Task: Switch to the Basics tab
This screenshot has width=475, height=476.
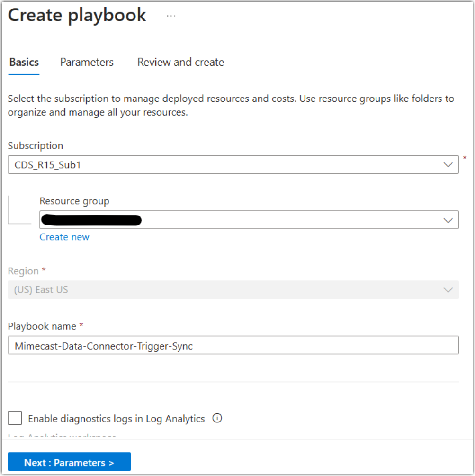Action: pos(24,63)
